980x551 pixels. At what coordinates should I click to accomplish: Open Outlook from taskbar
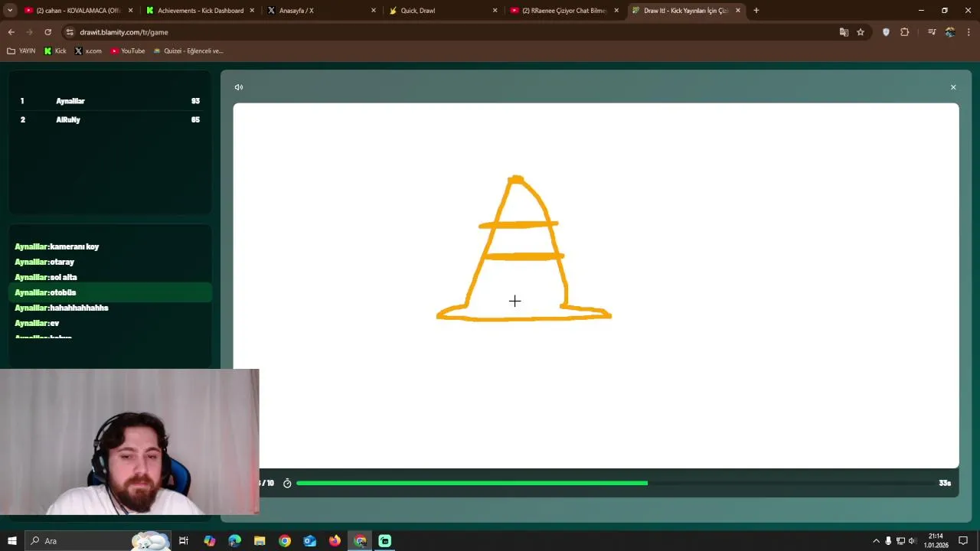click(x=310, y=541)
